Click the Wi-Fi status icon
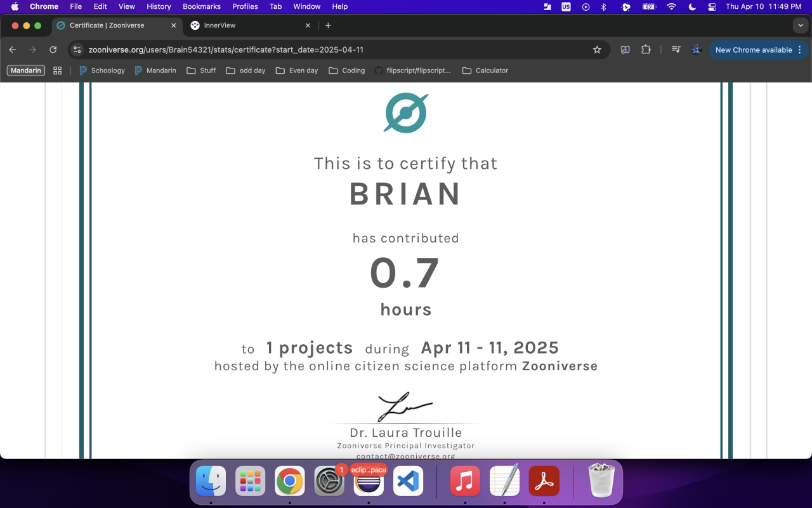This screenshot has height=508, width=812. 671,6
